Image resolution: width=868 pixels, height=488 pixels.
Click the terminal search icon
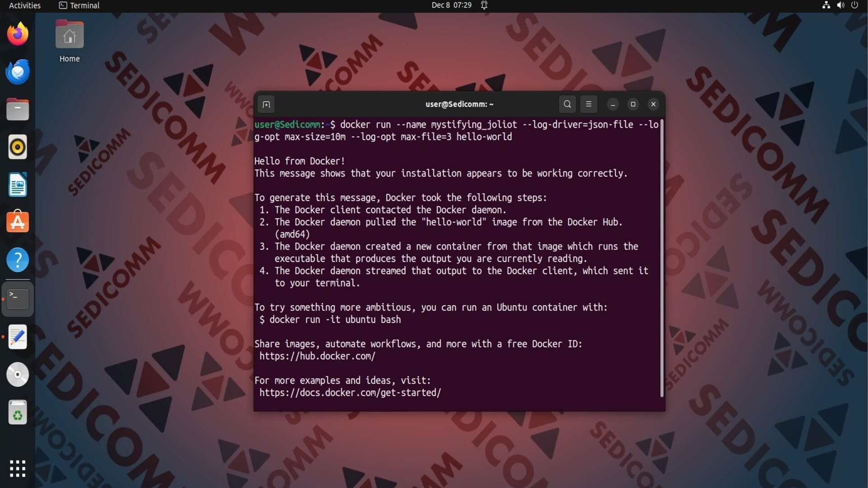click(567, 104)
